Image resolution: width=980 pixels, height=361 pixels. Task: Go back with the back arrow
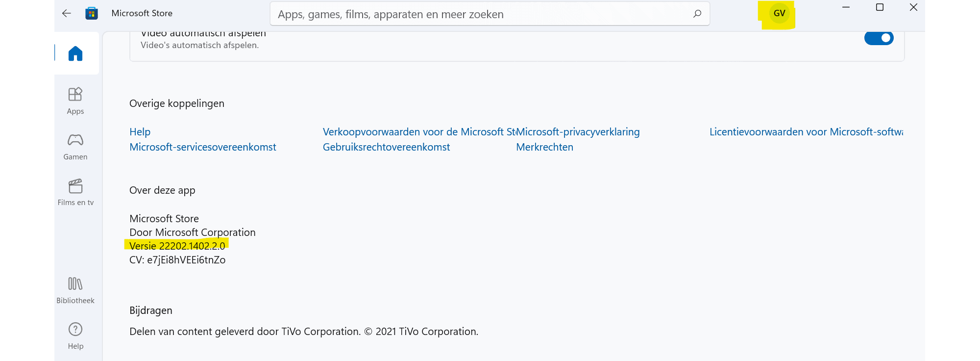tap(67, 13)
